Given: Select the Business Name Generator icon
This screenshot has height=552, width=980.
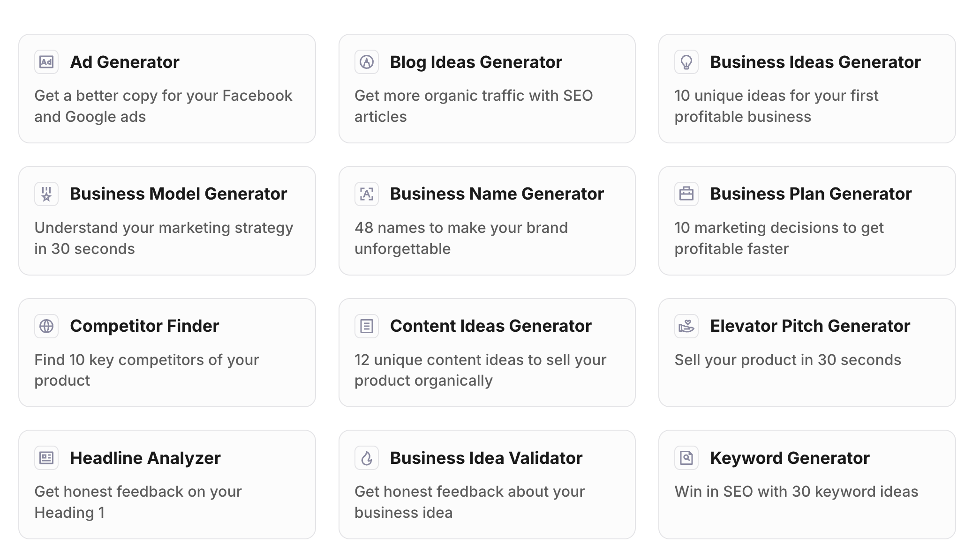Looking at the screenshot, I should (x=366, y=194).
